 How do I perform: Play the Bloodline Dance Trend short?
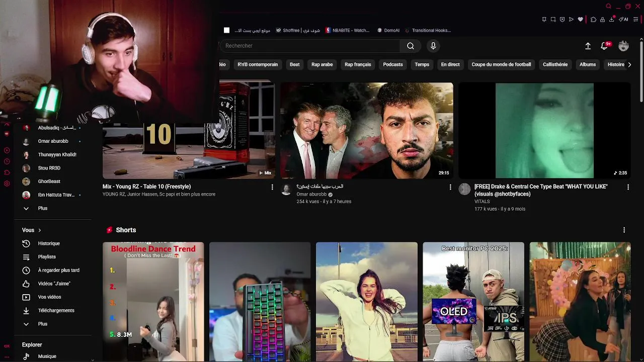(153, 302)
